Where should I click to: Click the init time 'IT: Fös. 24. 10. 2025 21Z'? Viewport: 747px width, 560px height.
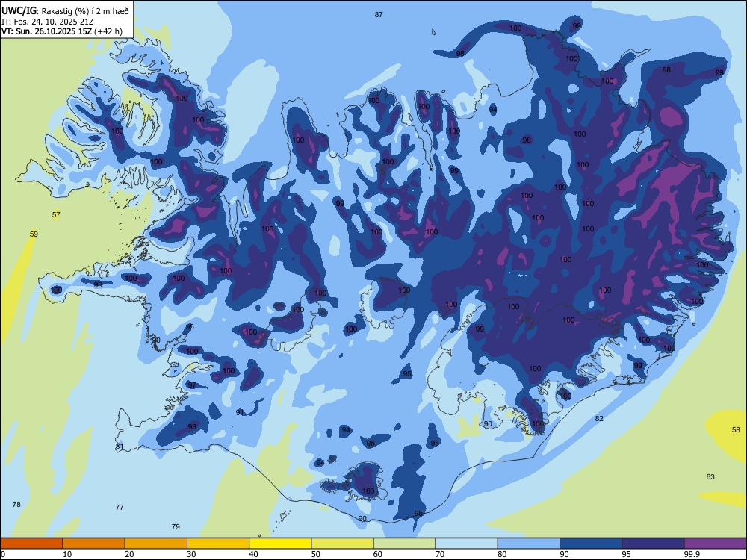point(48,22)
